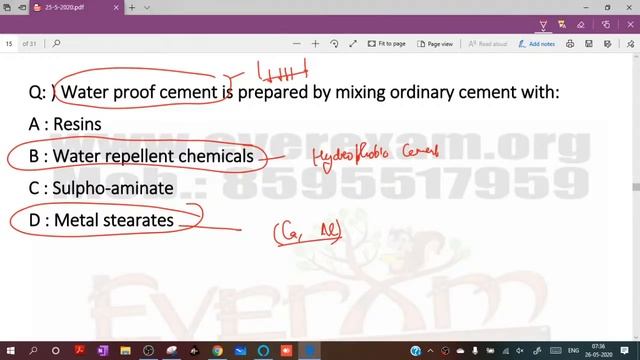Viewport: 640px width, 360px height.
Task: Rotate the PDF page
Action: tap(334, 44)
